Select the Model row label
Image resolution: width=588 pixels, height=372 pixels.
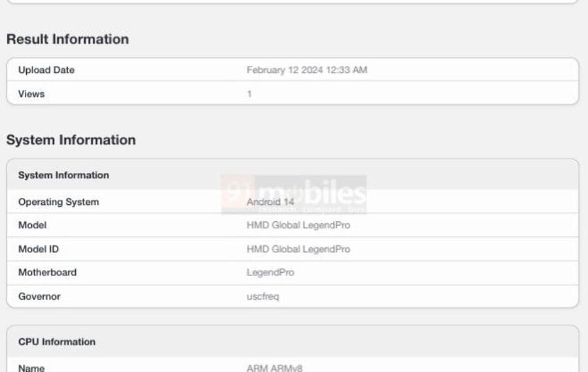coord(33,225)
